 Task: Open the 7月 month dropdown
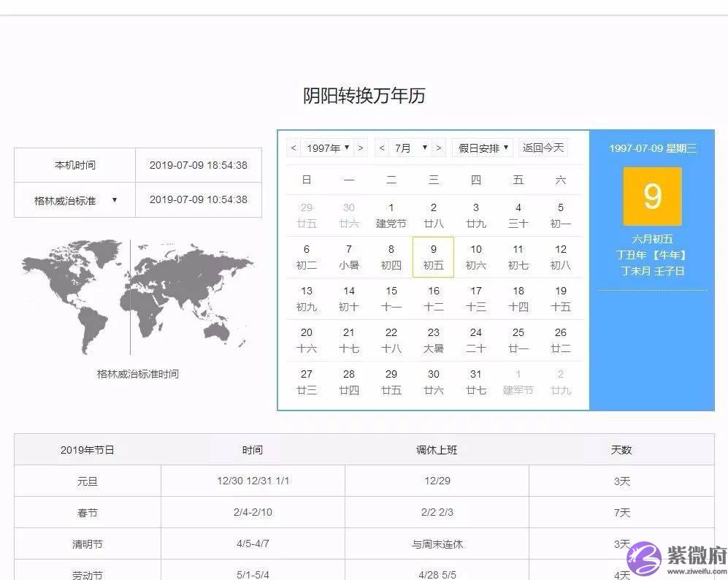410,148
